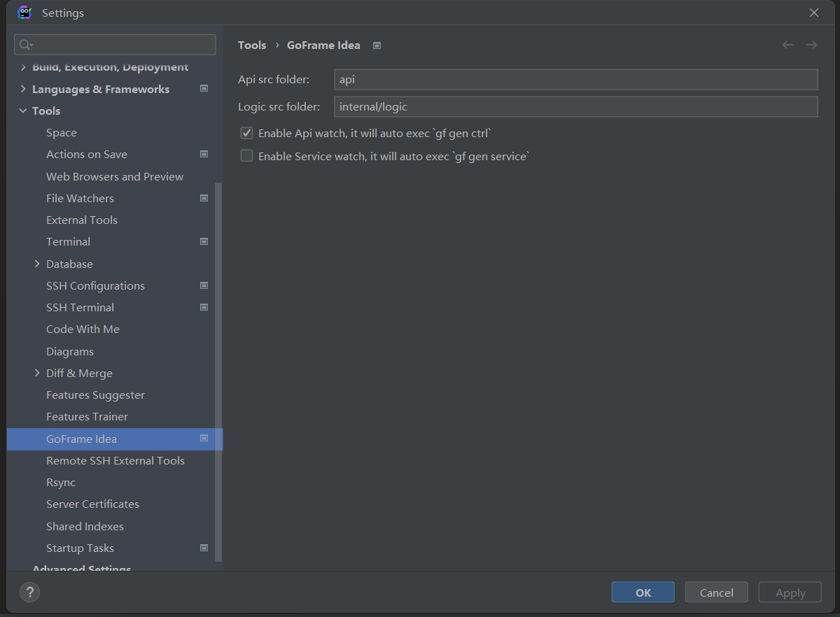The height and width of the screenshot is (617, 840).
Task: Click the Cancel button
Action: pos(716,593)
